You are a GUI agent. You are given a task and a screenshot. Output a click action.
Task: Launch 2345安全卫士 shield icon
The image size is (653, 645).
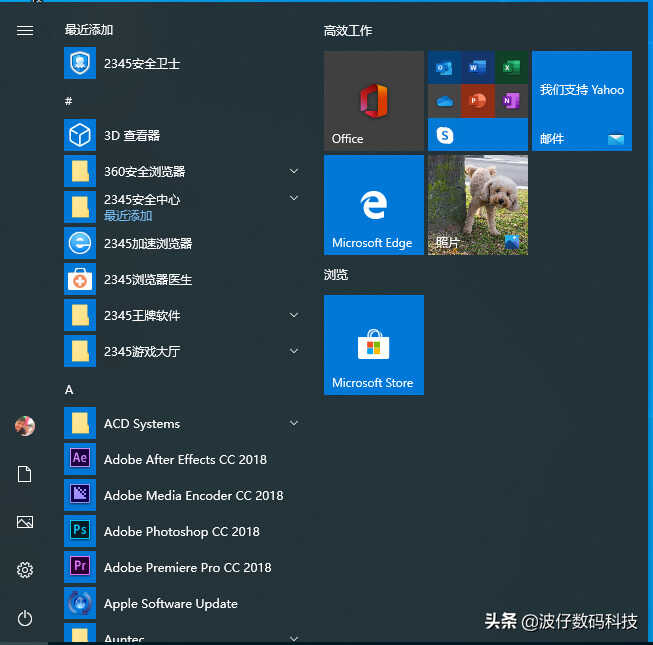(80, 63)
